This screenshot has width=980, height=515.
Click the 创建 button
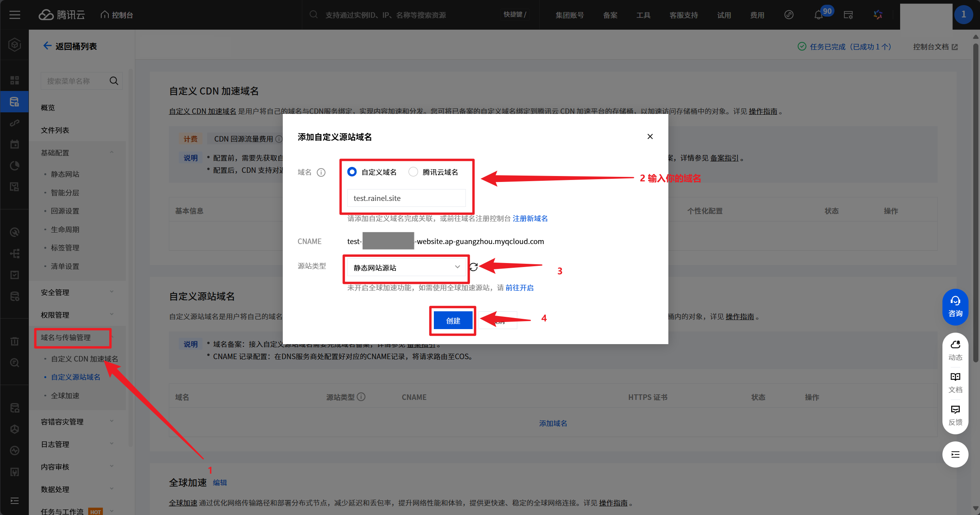pyautogui.click(x=453, y=321)
